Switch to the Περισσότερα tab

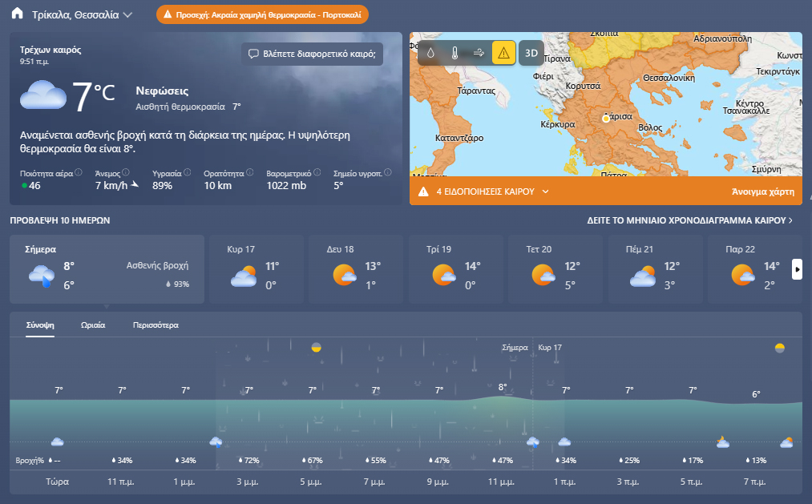[x=156, y=325]
